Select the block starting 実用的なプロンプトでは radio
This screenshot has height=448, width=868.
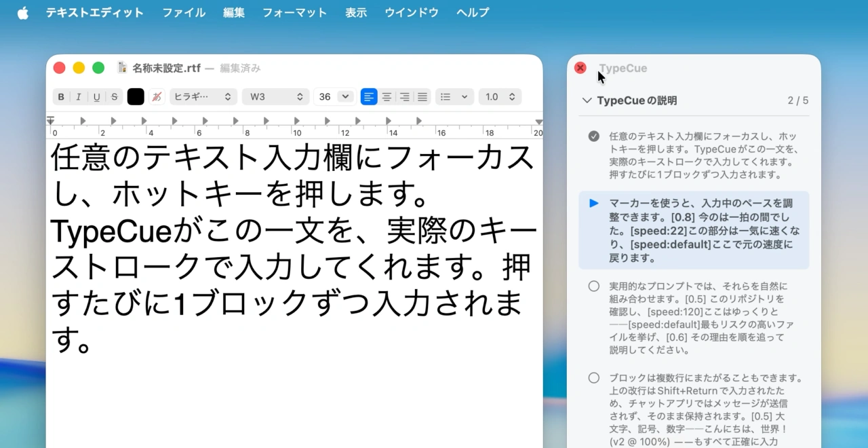coord(594,286)
